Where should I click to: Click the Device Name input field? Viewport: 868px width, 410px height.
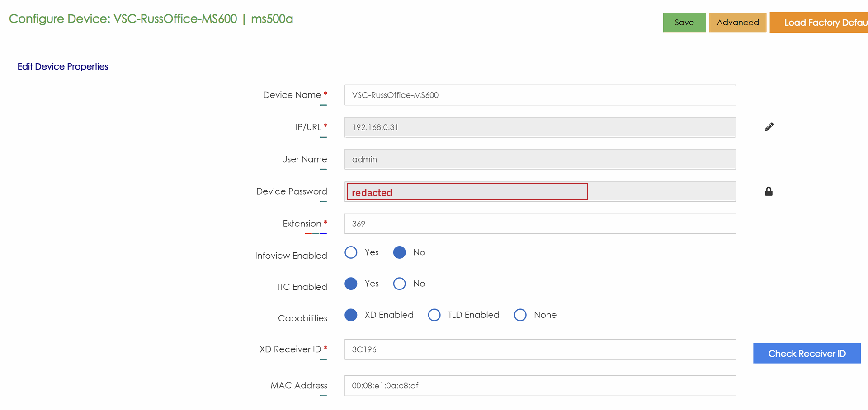click(540, 95)
